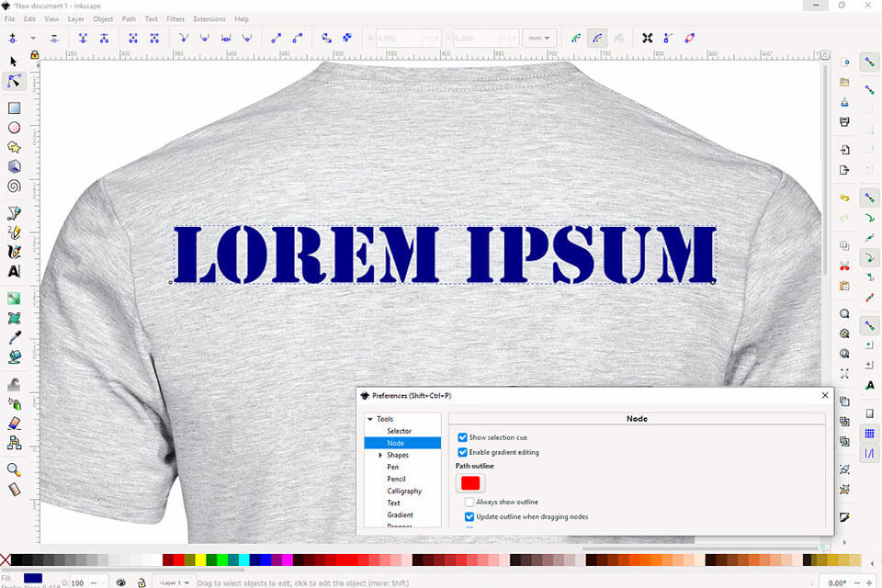Select the Calligraphy tool
This screenshot has height=588, width=882.
pos(14,252)
